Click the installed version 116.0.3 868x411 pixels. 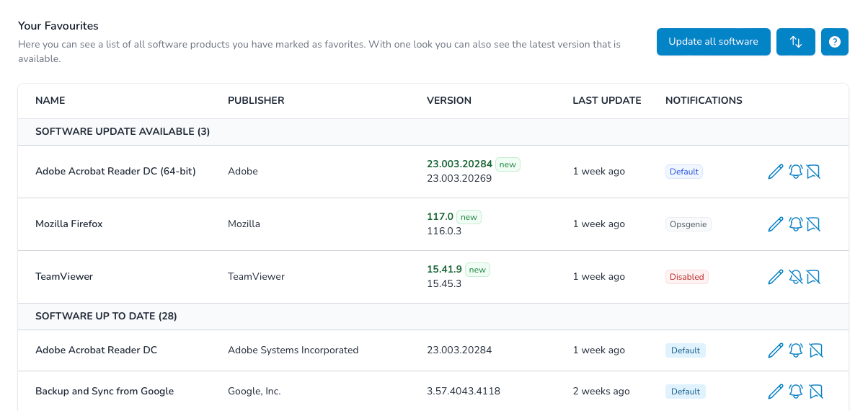pyautogui.click(x=444, y=231)
